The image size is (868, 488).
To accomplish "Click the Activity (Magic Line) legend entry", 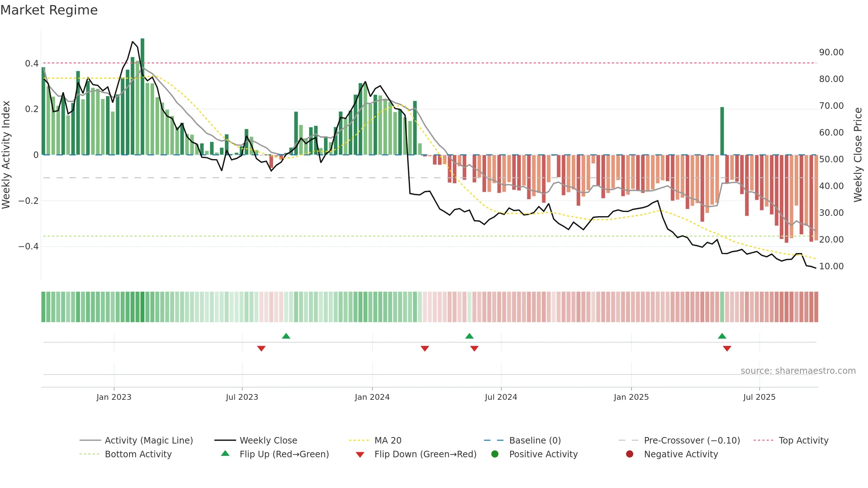I will [x=136, y=440].
